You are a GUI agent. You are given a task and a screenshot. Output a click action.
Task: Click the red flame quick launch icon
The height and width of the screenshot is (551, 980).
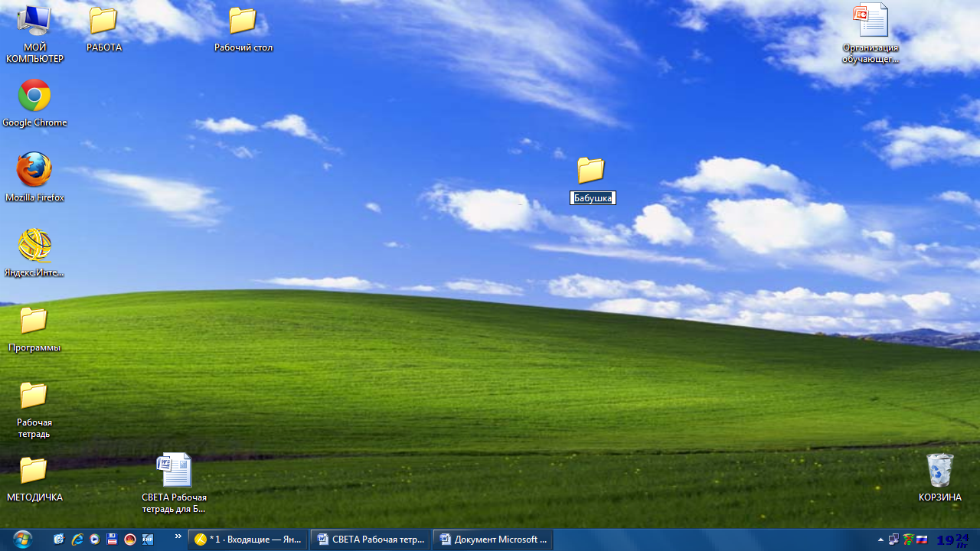[x=130, y=540]
